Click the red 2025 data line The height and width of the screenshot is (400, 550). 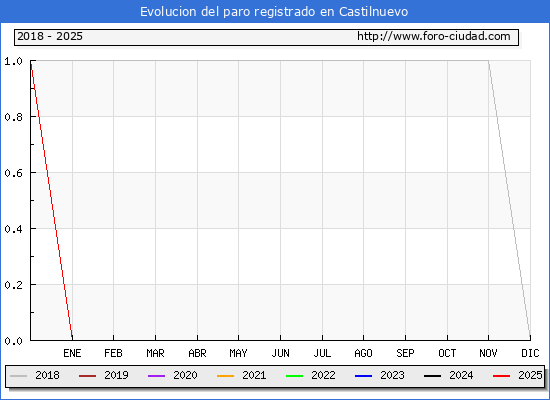(x=52, y=200)
